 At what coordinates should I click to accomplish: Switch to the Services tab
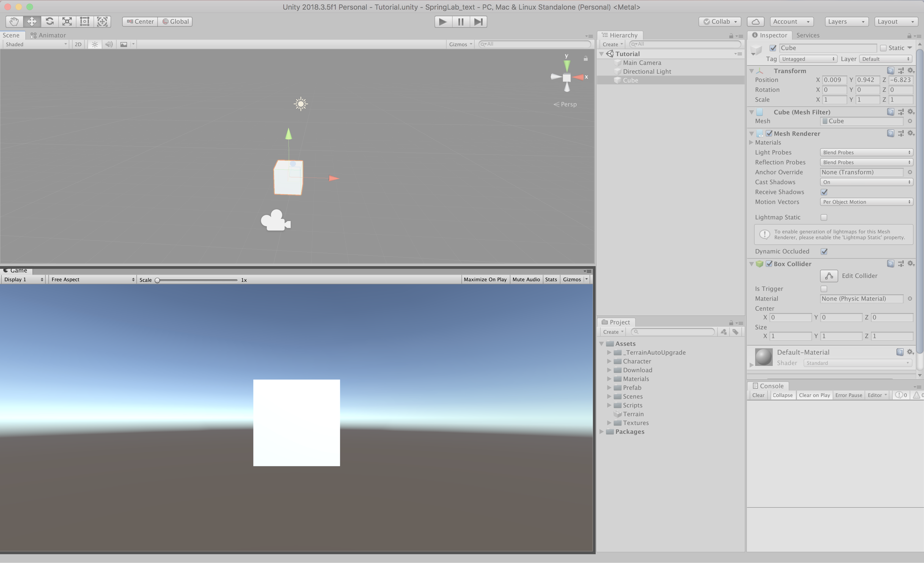(808, 35)
